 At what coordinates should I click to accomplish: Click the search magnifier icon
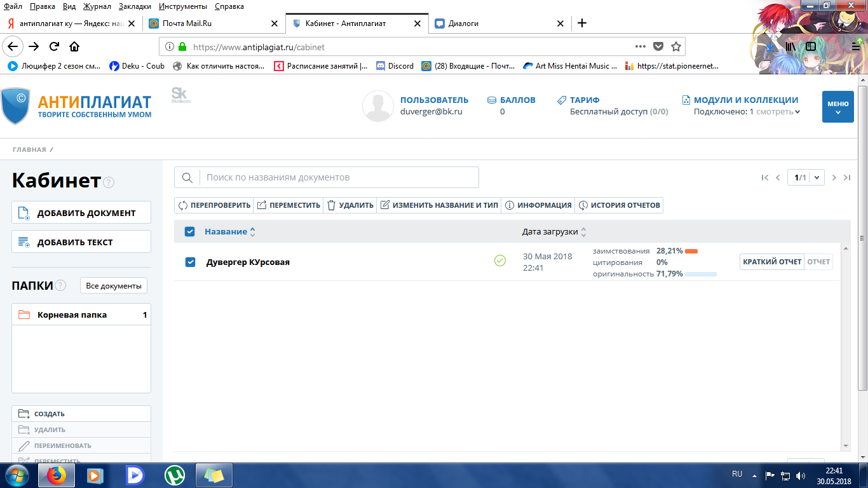(x=187, y=178)
